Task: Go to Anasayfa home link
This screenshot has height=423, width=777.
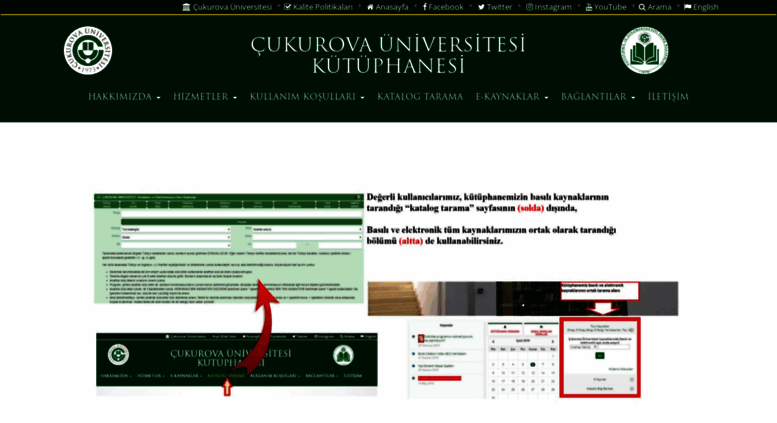Action: pyautogui.click(x=388, y=7)
